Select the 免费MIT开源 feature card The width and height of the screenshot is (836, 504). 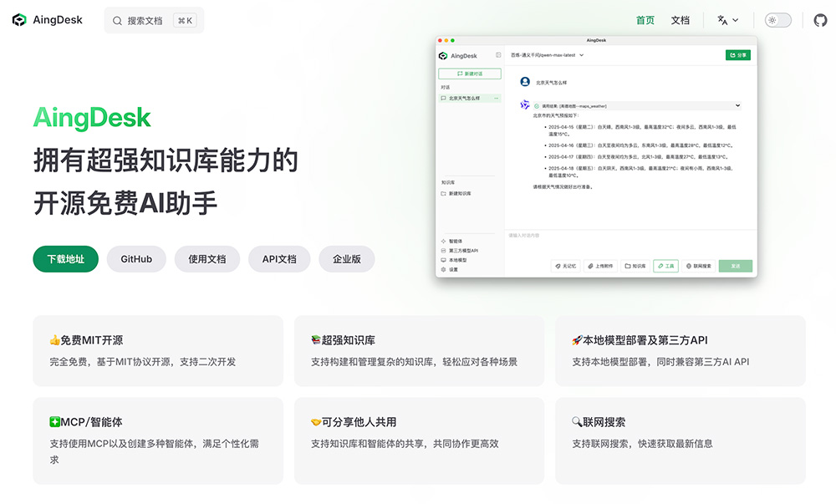tap(158, 350)
